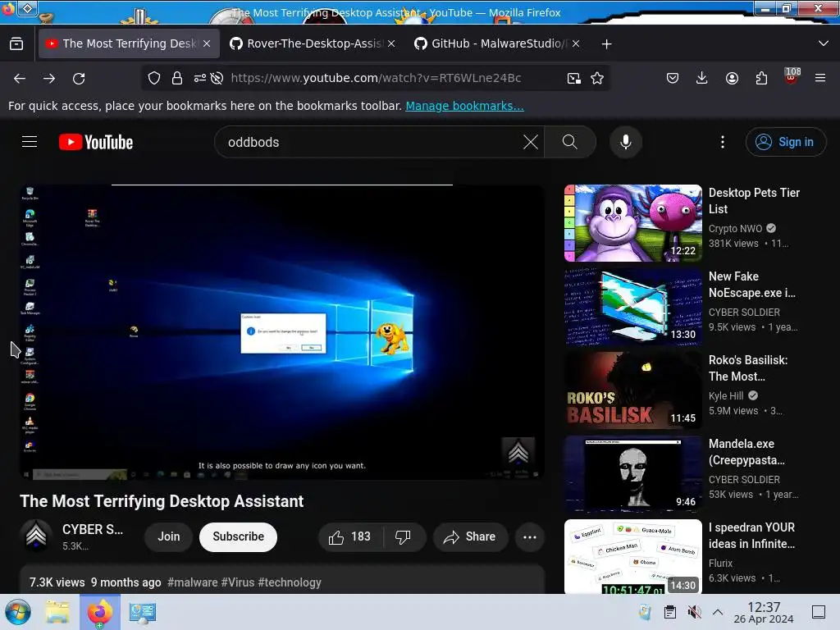Open the extensions puzzle-piece icon

click(x=761, y=78)
